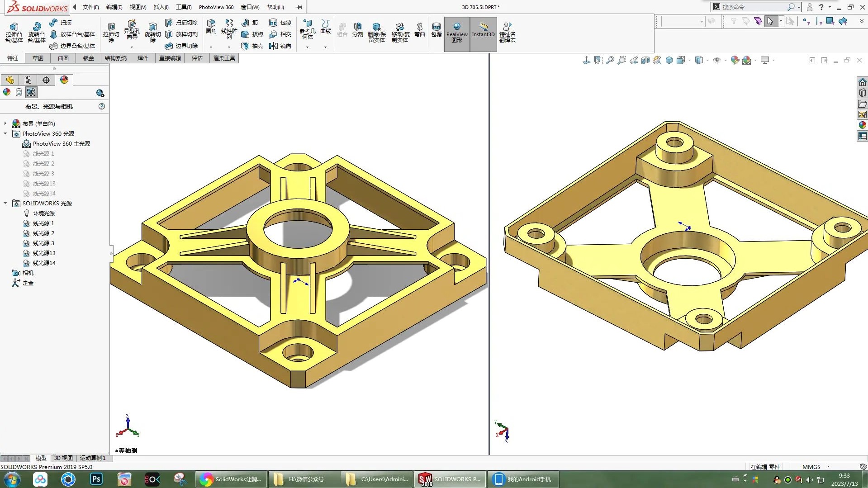Select the Shell (抽壳) tool
The width and height of the screenshot is (868, 488).
(x=252, y=46)
